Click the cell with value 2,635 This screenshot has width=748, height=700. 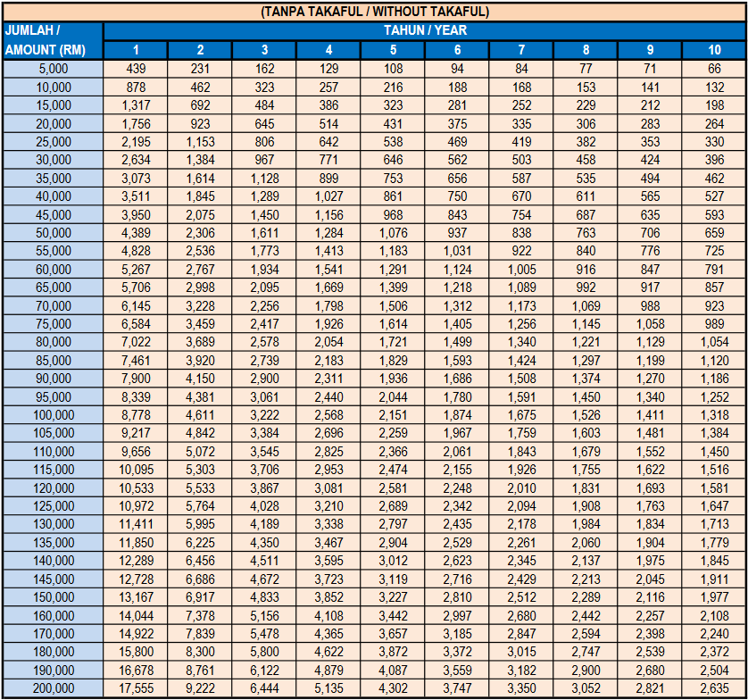click(714, 688)
